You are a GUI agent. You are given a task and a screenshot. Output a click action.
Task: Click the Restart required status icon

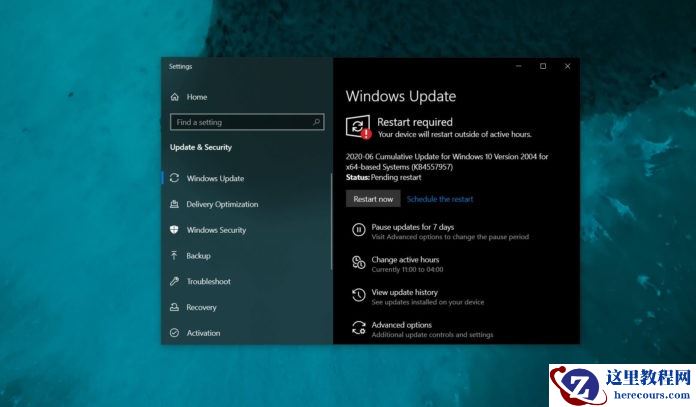[x=358, y=127]
